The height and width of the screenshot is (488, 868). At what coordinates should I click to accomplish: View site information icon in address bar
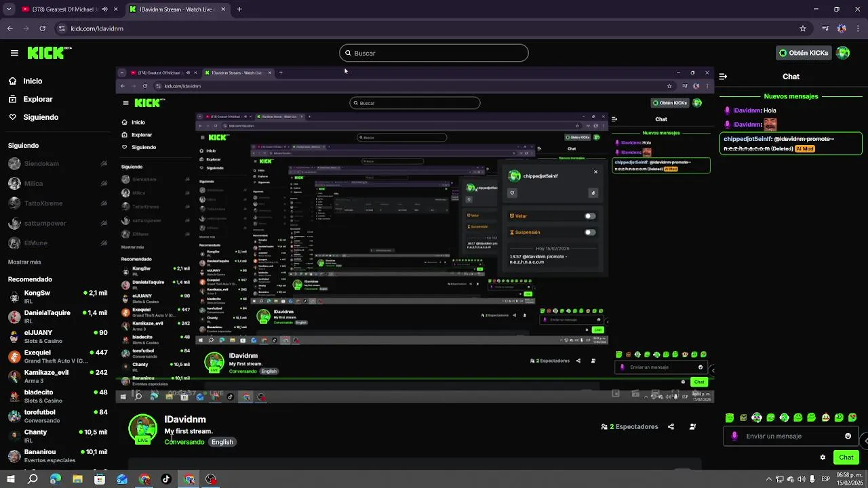pyautogui.click(x=62, y=28)
